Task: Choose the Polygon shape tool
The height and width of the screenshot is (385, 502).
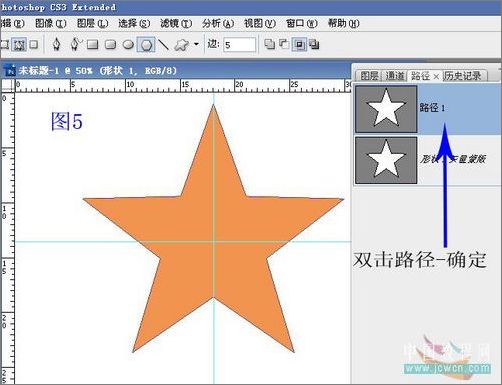Action: coord(146,45)
